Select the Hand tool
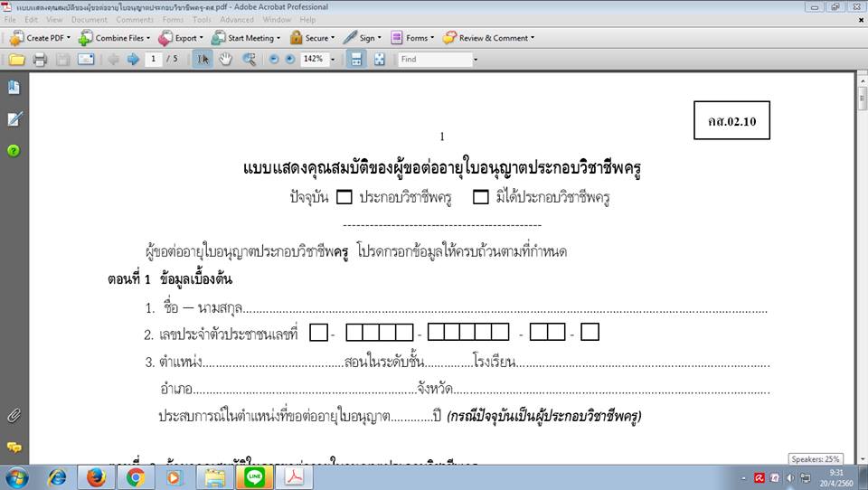868x490 pixels. click(225, 60)
